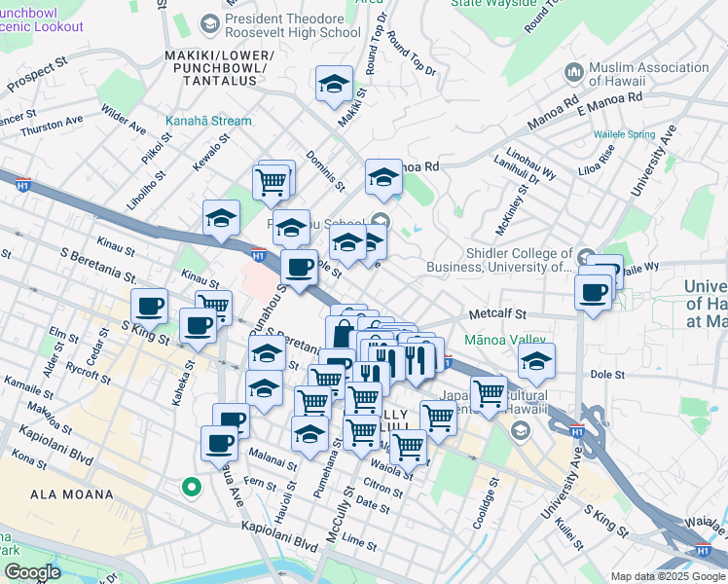Select the Fern St label
Screen dimensions: 728x584
260,484
